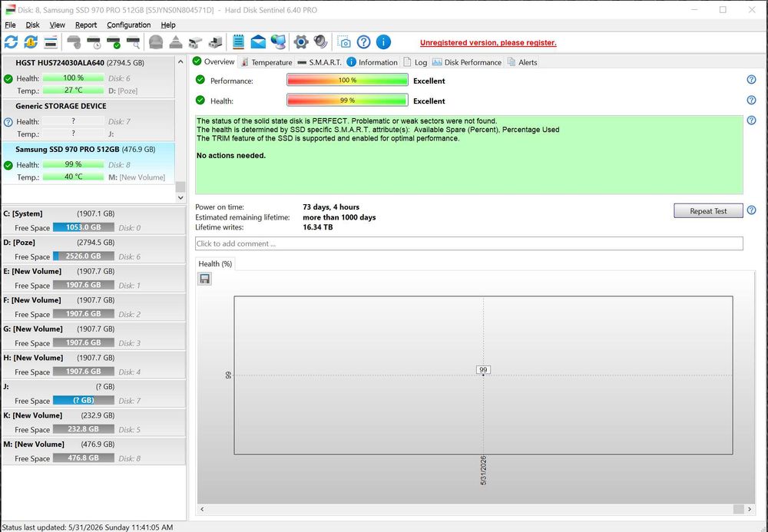This screenshot has width=768, height=532.
Task: Open the View menu
Action: tap(58, 25)
